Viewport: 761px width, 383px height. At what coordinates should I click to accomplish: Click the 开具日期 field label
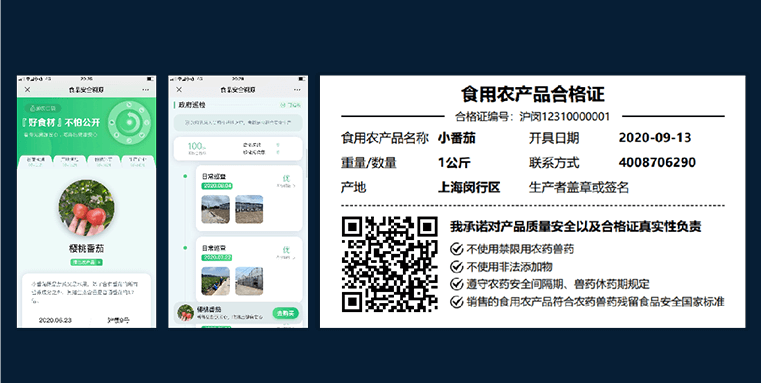coord(554,138)
